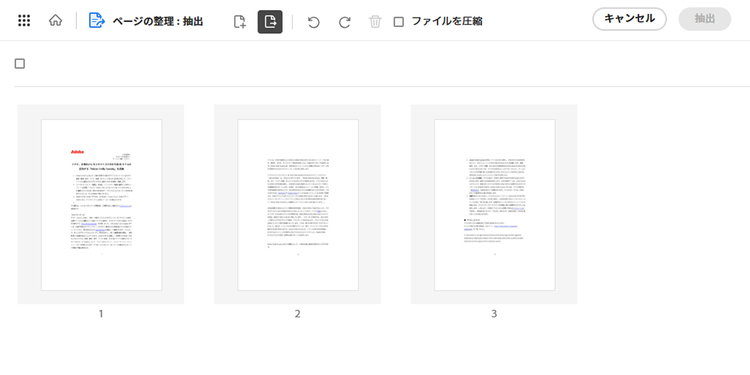Check the select all pages checkbox
This screenshot has height=375, width=750.
coord(20,64)
